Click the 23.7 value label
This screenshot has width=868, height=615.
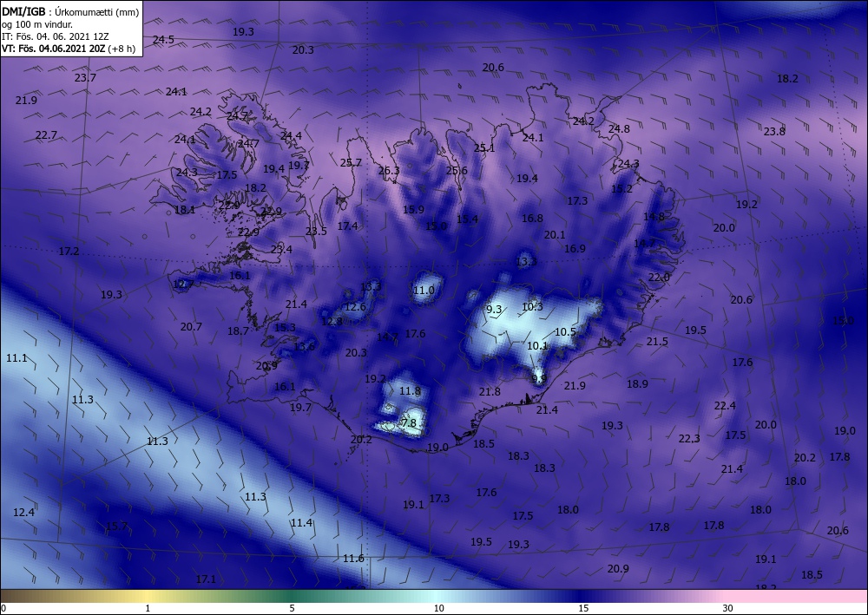click(85, 78)
